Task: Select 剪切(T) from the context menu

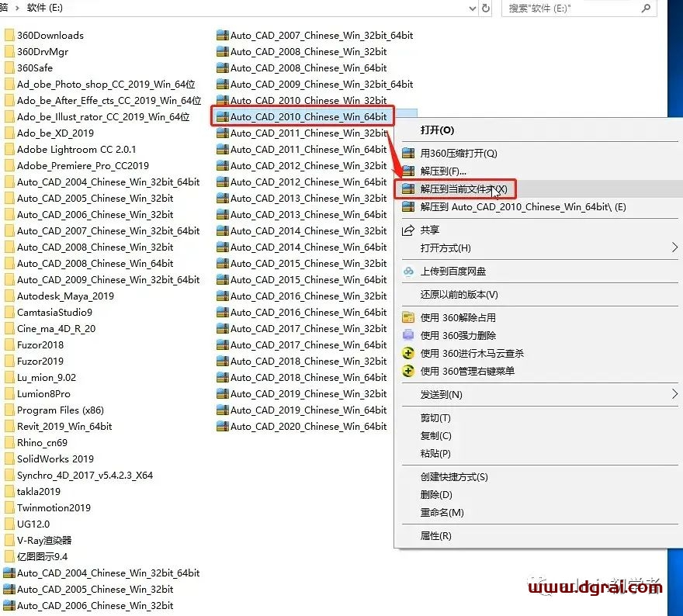Action: (x=435, y=418)
